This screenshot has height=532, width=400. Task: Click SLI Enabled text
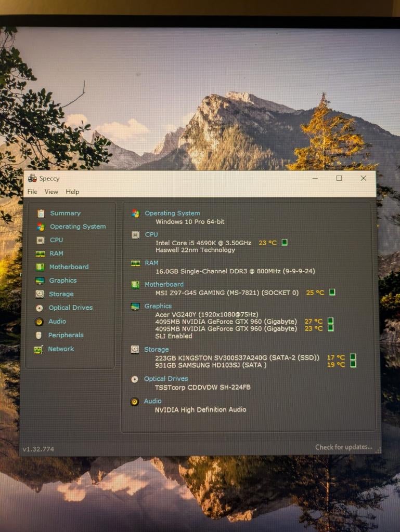174,336
